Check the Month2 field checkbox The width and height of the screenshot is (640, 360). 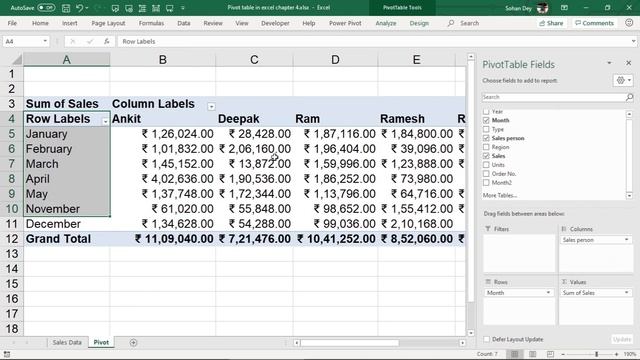(x=486, y=183)
